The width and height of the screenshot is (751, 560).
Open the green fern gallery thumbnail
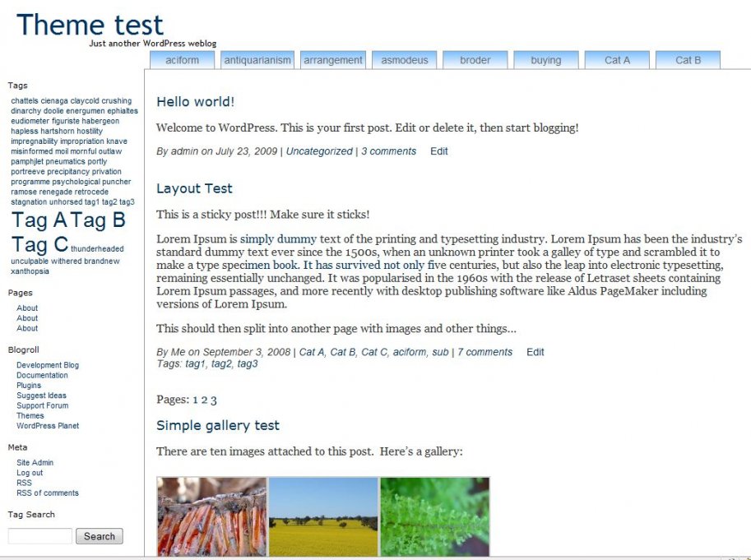(x=434, y=516)
